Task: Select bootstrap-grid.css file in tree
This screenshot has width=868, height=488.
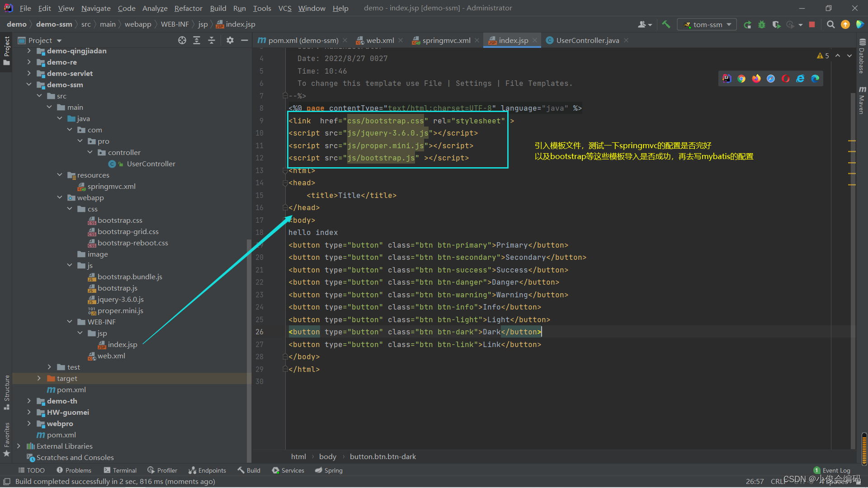Action: coord(128,231)
